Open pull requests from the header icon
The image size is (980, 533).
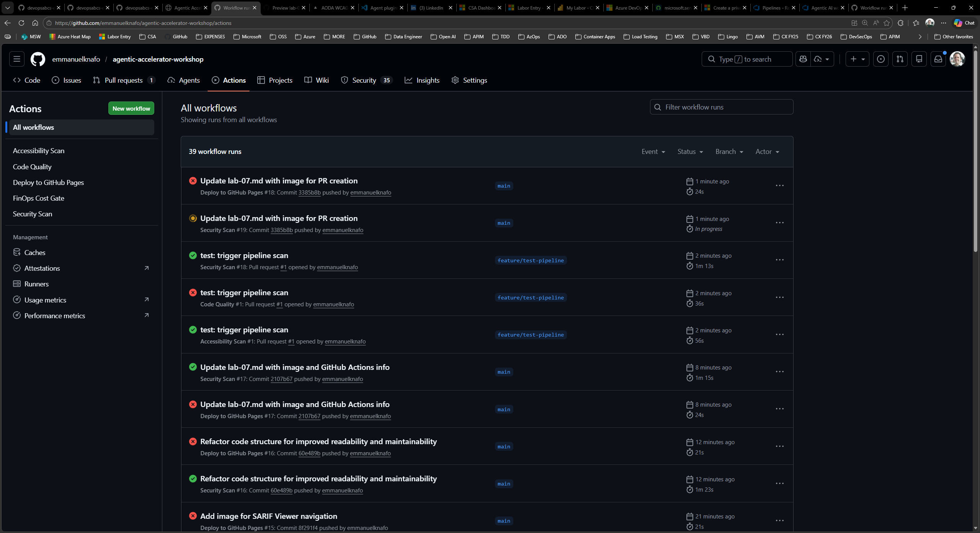(x=900, y=59)
